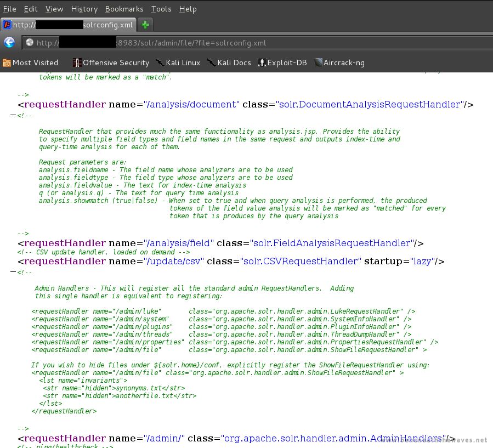Click the requestHandler tag on the /analysis/field line

[x=65, y=243]
